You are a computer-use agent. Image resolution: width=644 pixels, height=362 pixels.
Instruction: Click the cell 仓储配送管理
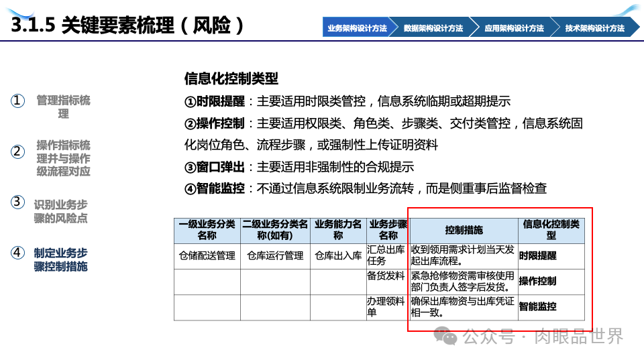(207, 255)
